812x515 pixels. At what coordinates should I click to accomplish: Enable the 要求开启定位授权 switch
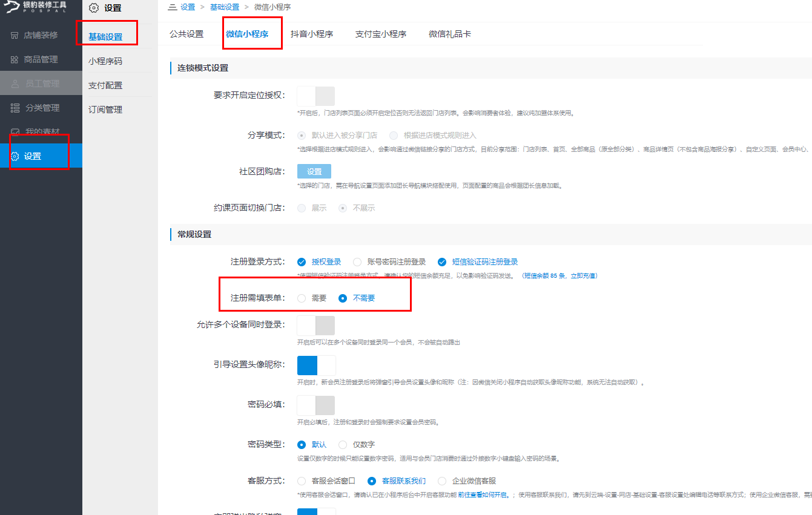coord(315,95)
